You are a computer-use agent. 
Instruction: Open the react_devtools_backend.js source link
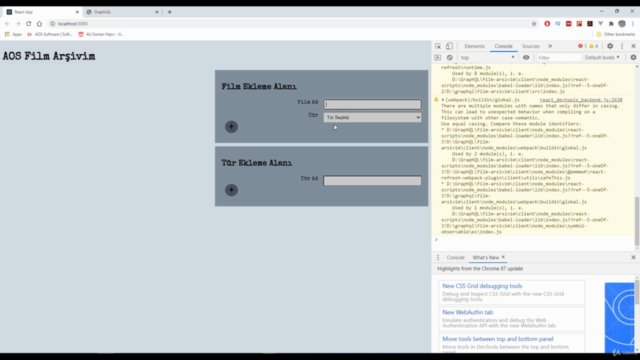coord(581,100)
